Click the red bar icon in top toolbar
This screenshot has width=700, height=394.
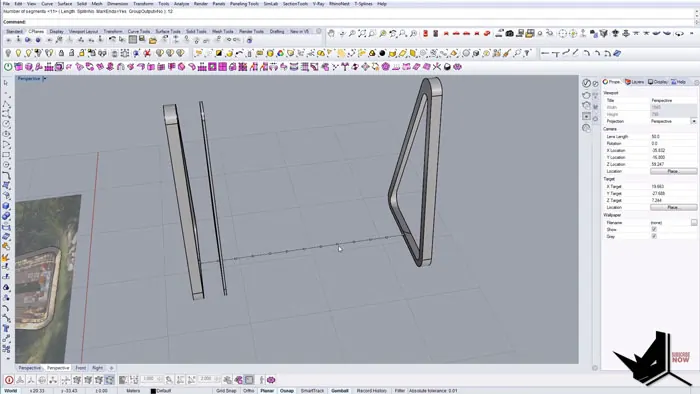pyautogui.click(x=425, y=33)
